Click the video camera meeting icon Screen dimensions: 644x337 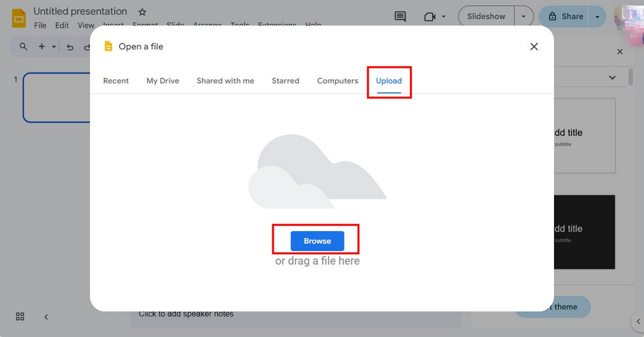pos(430,17)
